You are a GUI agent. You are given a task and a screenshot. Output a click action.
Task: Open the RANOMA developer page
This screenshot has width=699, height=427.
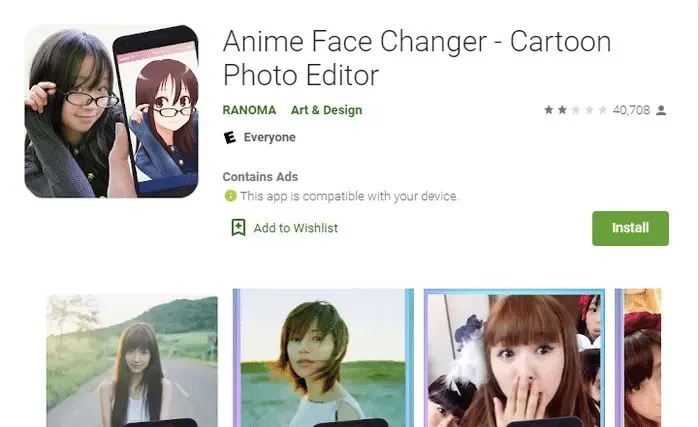pos(249,110)
